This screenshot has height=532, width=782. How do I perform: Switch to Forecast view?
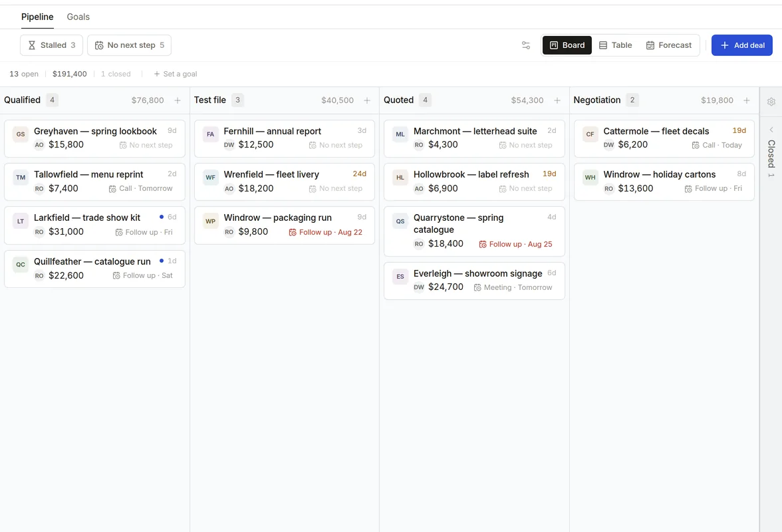pos(669,45)
